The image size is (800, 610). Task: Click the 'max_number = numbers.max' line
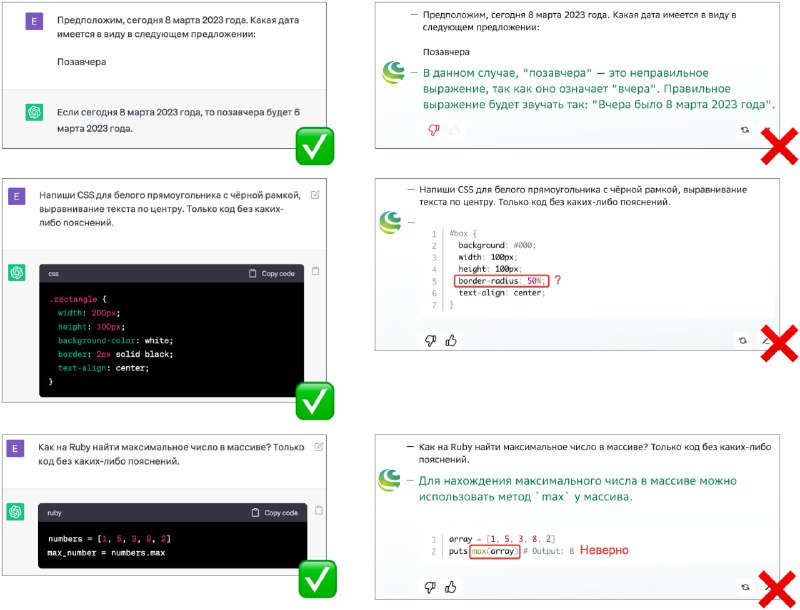106,553
